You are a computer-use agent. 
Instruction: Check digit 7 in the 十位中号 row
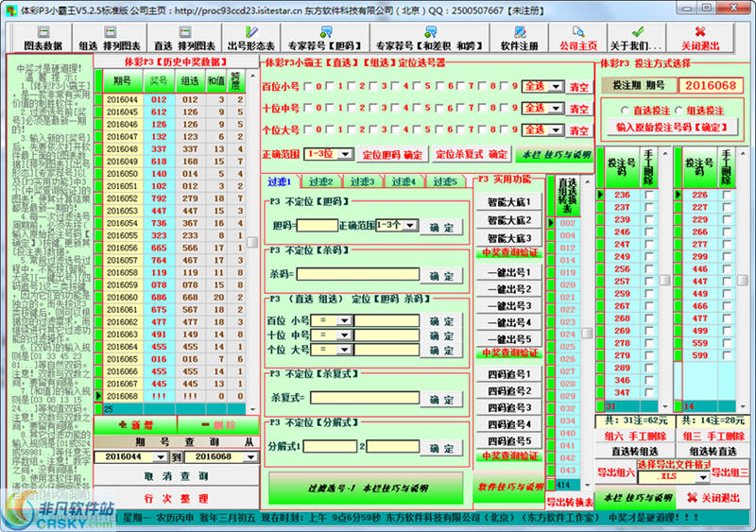(x=461, y=108)
